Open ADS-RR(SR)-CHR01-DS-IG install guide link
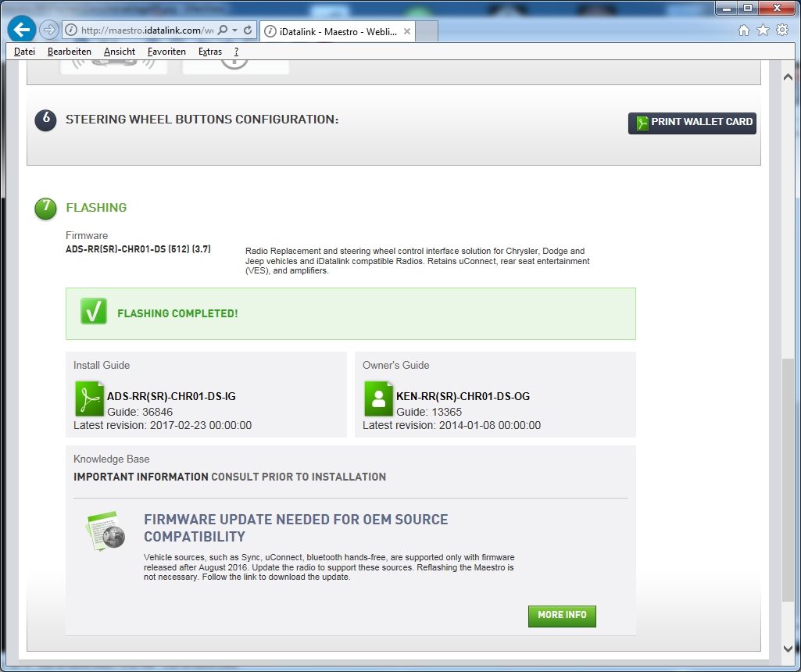This screenshot has width=801, height=672. click(171, 396)
